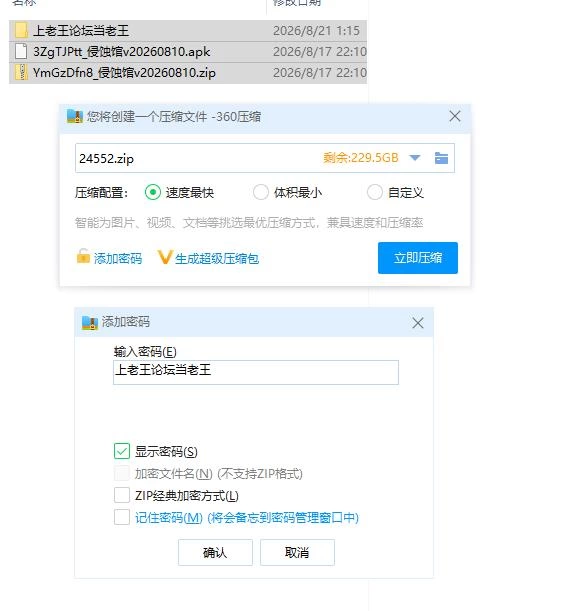Click the 添加密码 link
The image size is (581, 611).
point(118,258)
